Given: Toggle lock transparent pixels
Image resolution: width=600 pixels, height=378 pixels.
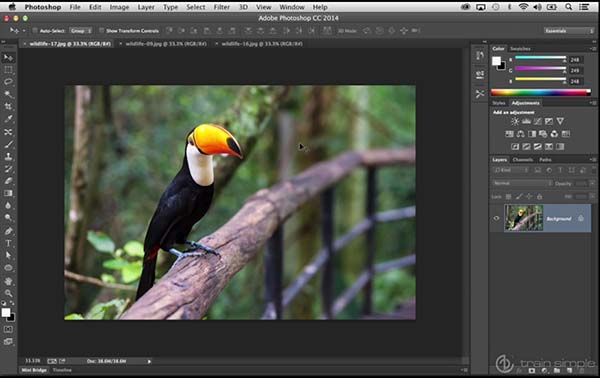Looking at the screenshot, I should click(508, 197).
